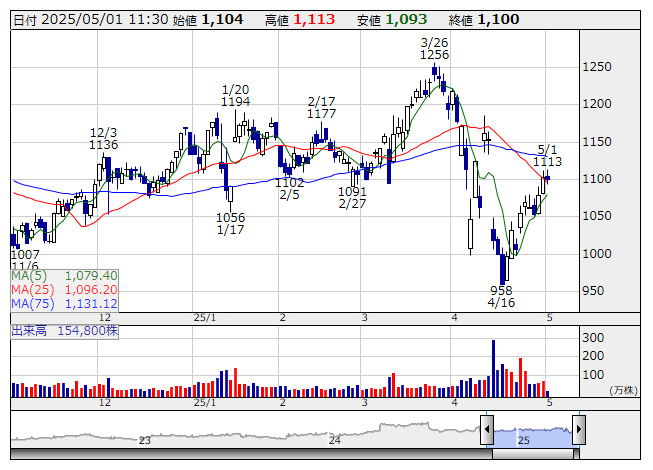Click the (万株) volume unit label
The image size is (653, 470).
[623, 390]
